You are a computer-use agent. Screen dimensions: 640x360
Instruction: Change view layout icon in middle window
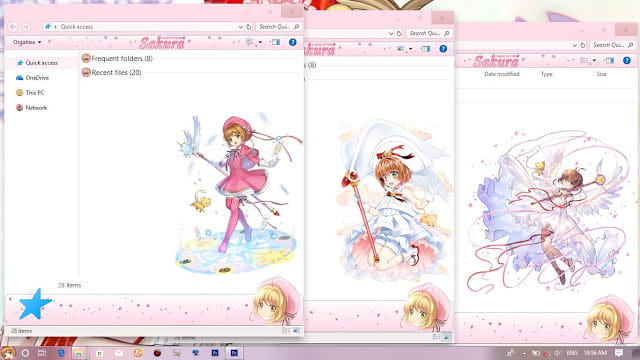[x=400, y=49]
